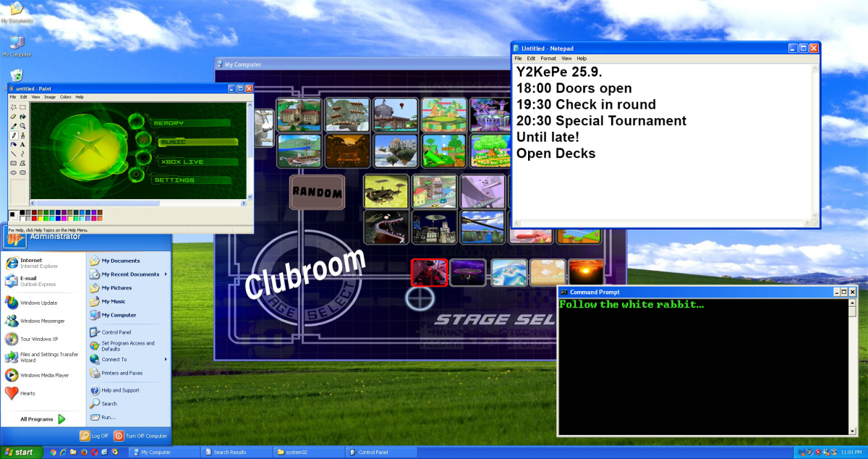Click the clock in the system tray
The height and width of the screenshot is (459, 868).
click(x=851, y=452)
